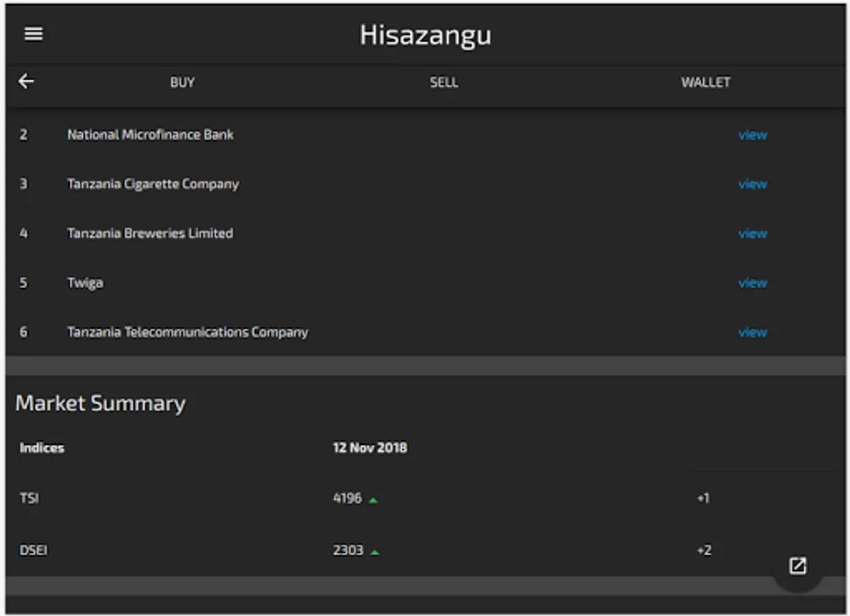850x616 pixels.
Task: Click the TSI change +1
Action: (703, 498)
